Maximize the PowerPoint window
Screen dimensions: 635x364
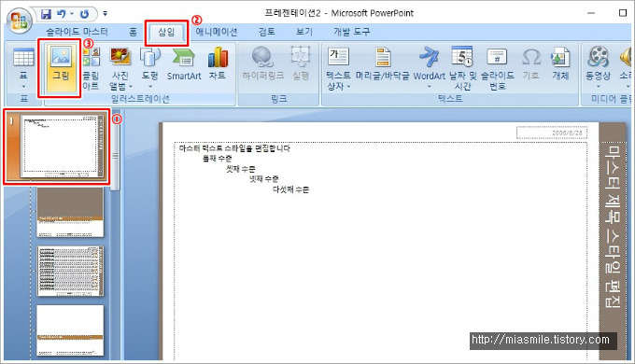tap(623, 13)
